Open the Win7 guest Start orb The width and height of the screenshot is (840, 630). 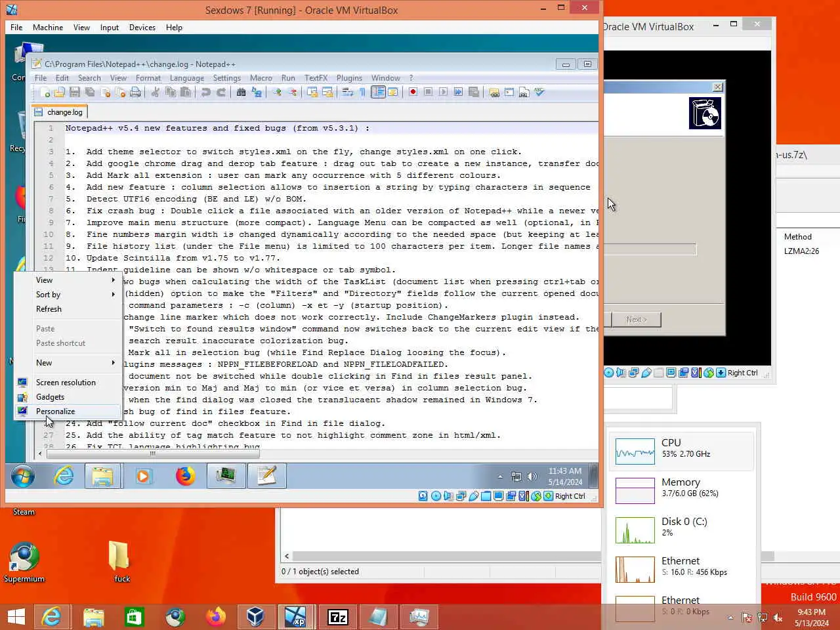click(23, 476)
